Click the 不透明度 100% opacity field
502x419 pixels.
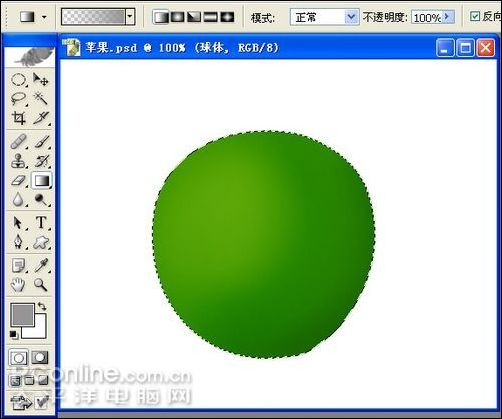[427, 17]
